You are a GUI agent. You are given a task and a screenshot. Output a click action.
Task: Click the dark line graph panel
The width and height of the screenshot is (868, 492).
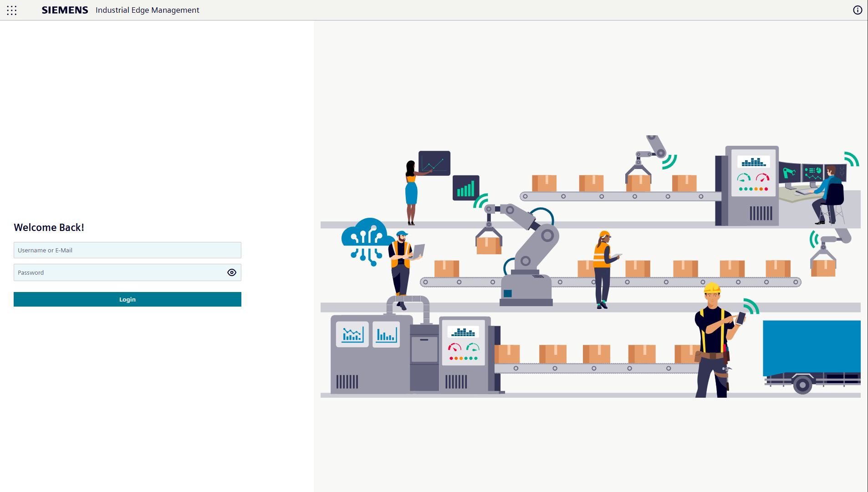[x=434, y=163]
